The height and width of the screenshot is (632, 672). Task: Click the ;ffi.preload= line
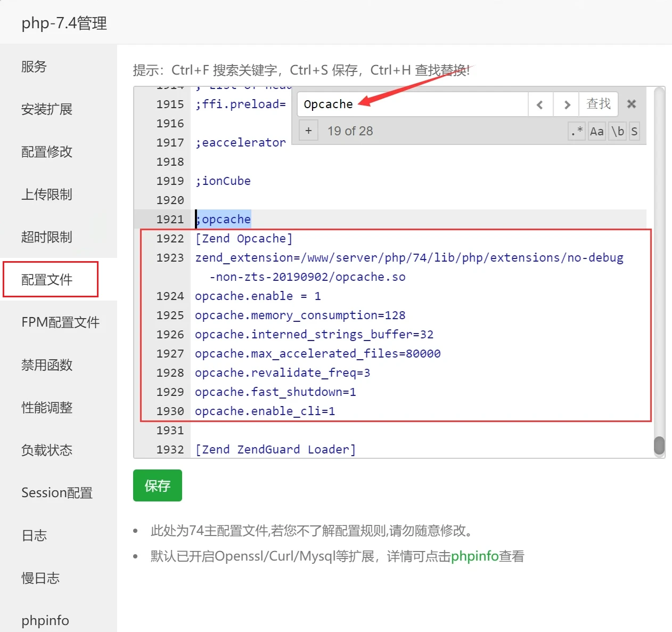240,104
